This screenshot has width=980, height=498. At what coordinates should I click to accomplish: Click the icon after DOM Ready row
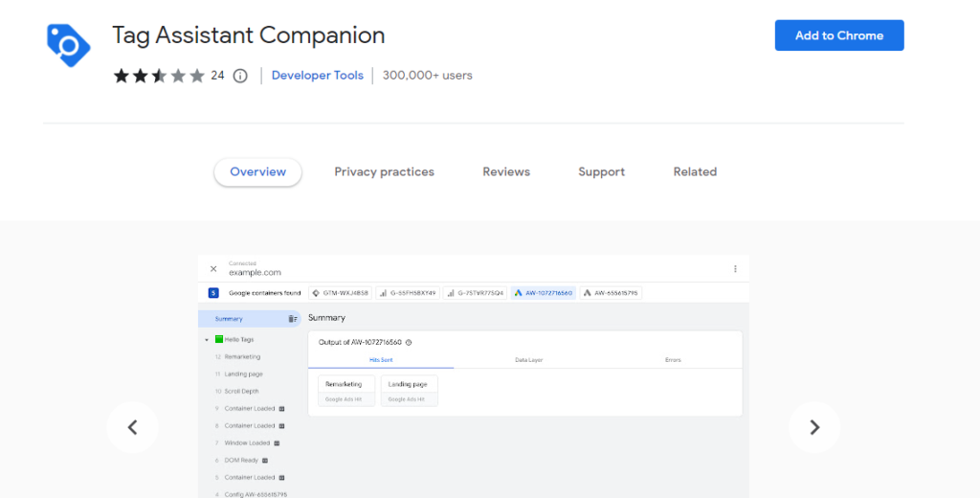(x=265, y=461)
